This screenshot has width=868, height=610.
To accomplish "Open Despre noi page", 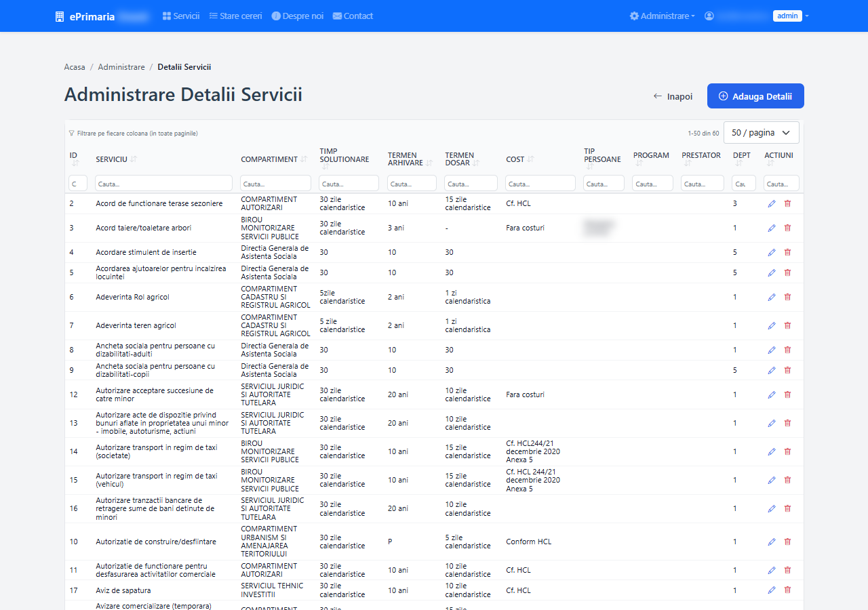I will click(x=298, y=16).
